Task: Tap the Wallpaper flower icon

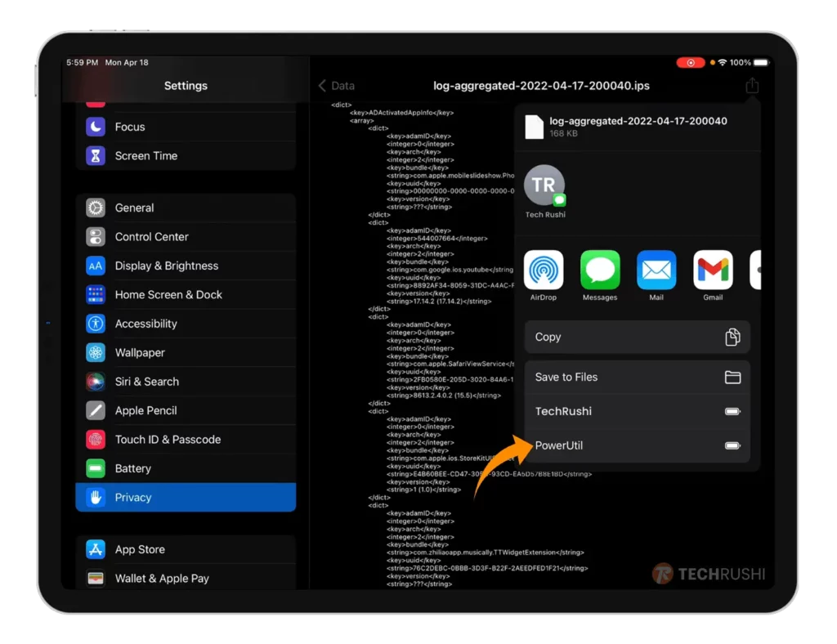Action: click(96, 352)
